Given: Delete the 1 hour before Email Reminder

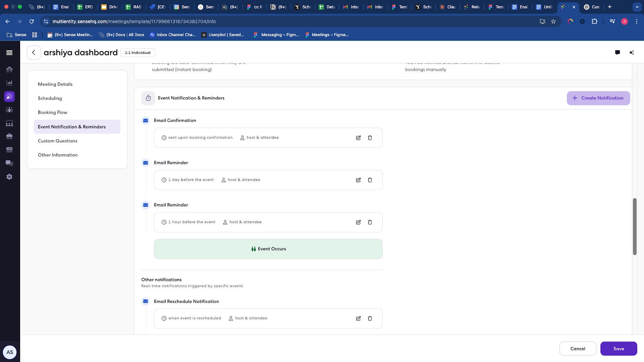Looking at the screenshot, I should click(370, 222).
